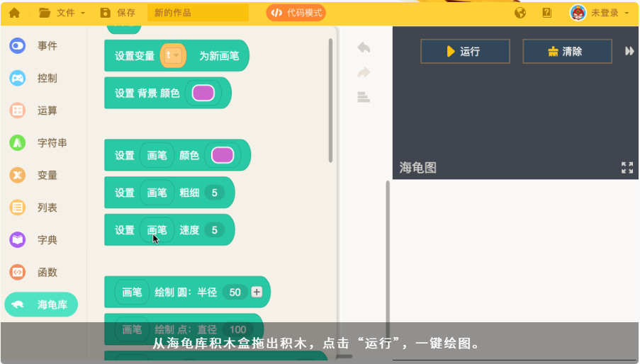
Task: Open the help book icon
Action: (547, 13)
